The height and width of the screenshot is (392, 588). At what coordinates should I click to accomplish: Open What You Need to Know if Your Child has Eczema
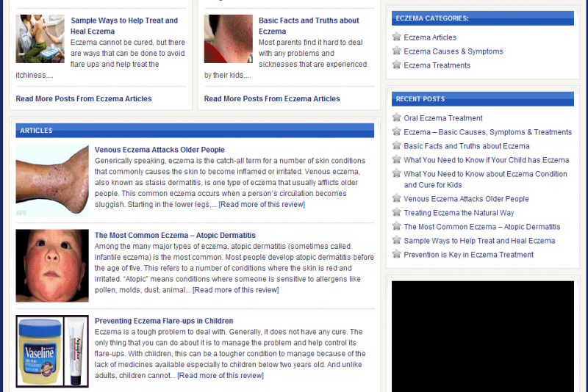click(x=487, y=160)
